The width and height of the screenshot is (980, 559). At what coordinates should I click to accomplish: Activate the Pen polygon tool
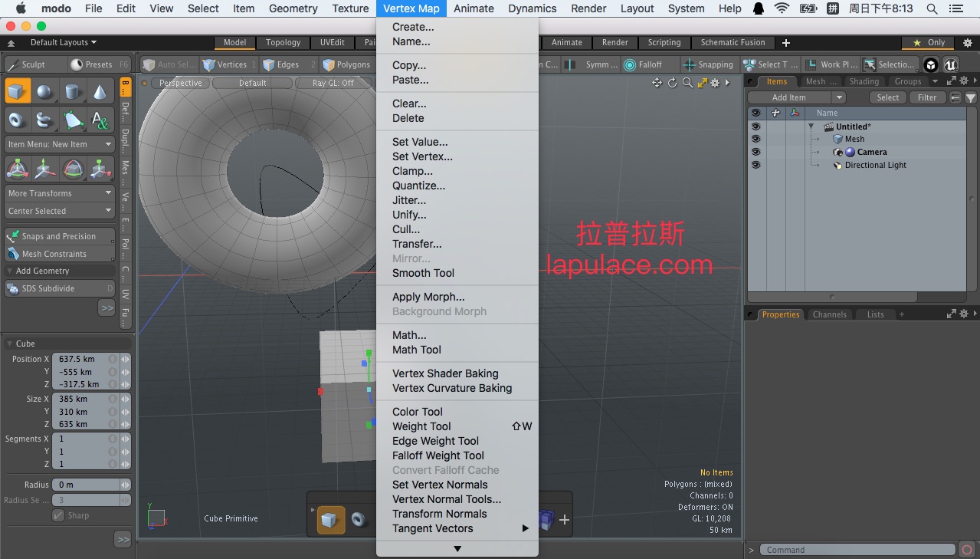[73, 120]
